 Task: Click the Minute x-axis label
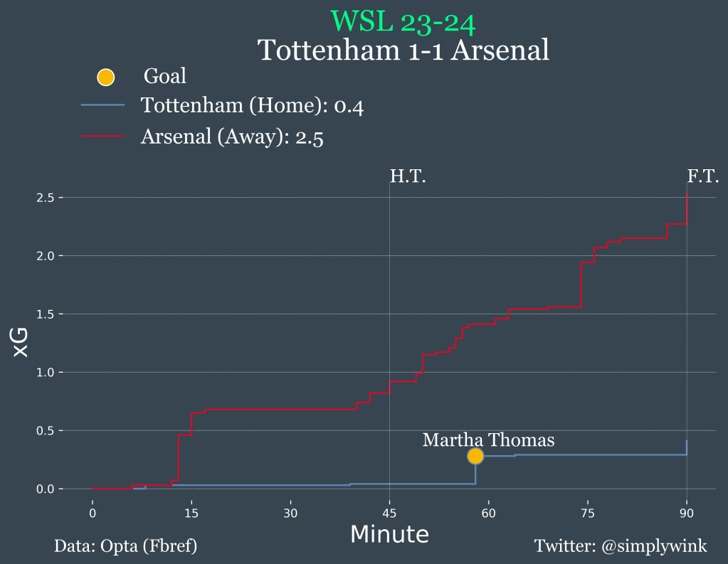click(x=389, y=534)
